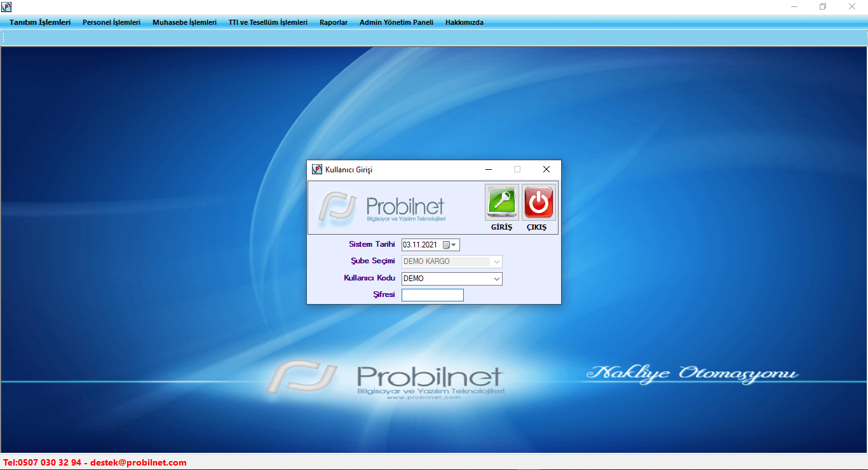
Task: Open the calendar picker for Sistem Tarihi
Action: [x=450, y=245]
